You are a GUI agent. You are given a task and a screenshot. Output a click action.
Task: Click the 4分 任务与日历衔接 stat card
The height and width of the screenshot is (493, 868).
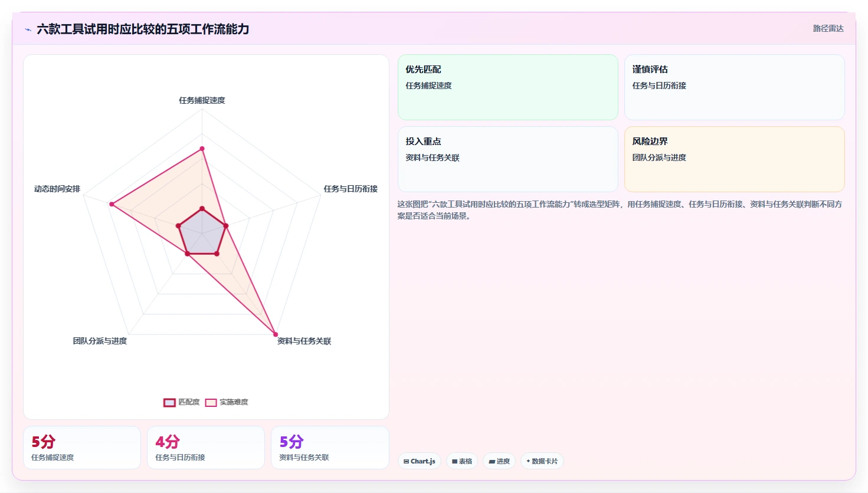206,448
